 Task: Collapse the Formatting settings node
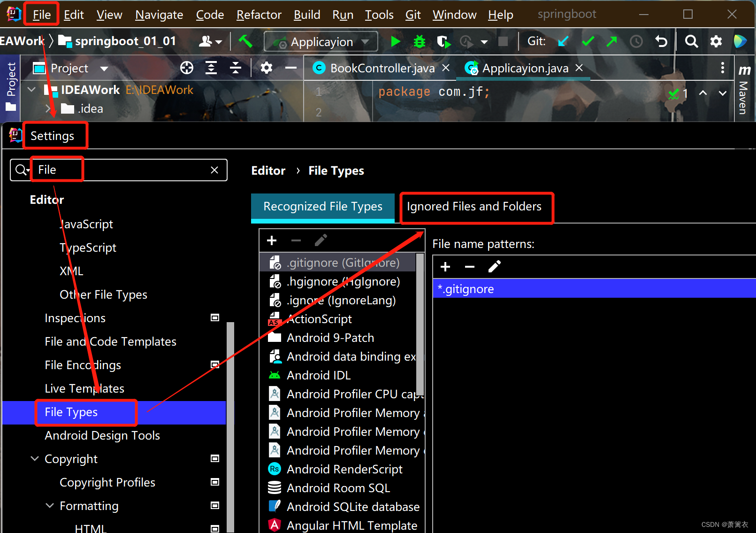(x=50, y=506)
